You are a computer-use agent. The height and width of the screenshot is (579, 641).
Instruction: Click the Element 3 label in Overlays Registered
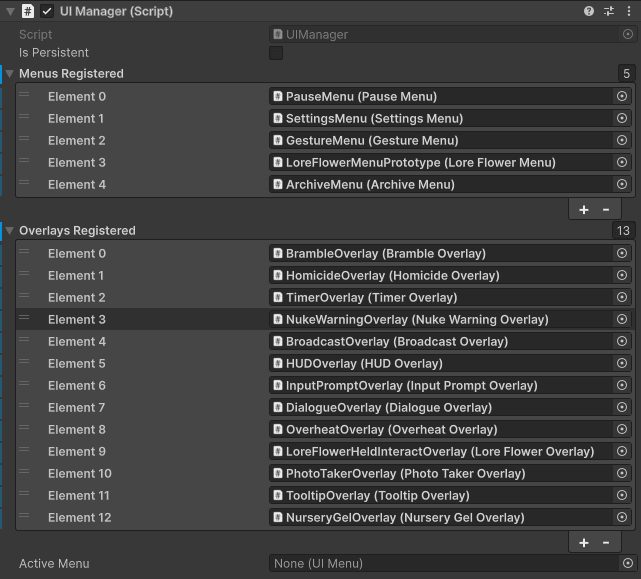pyautogui.click(x=77, y=319)
